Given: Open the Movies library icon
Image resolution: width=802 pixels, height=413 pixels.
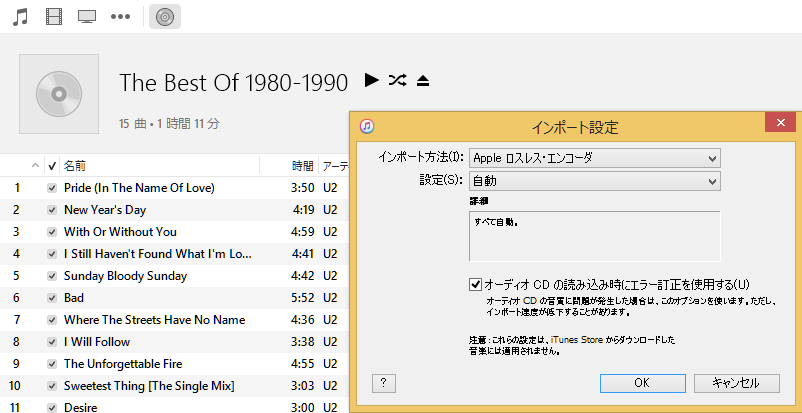Looking at the screenshot, I should pos(54,17).
